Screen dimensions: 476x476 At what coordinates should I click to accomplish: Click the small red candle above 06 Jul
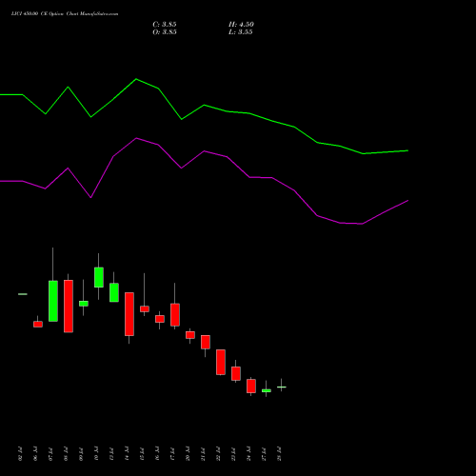pos(38,324)
